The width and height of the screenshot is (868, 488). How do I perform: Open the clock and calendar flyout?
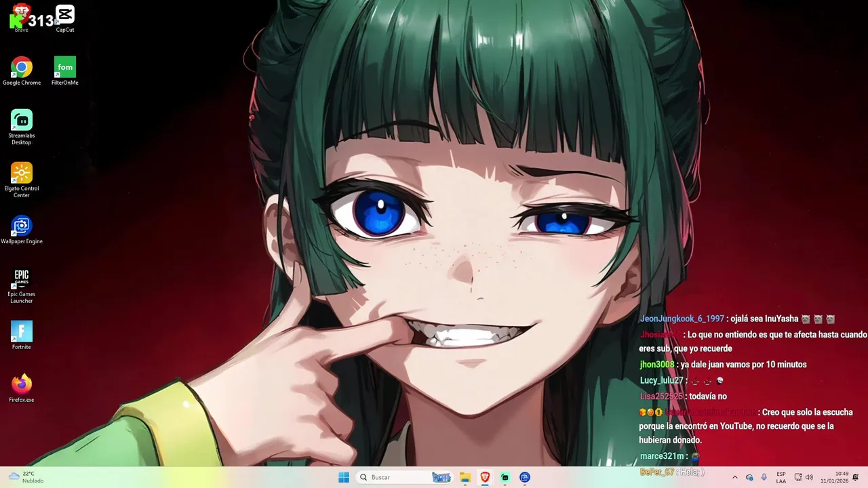click(x=834, y=477)
